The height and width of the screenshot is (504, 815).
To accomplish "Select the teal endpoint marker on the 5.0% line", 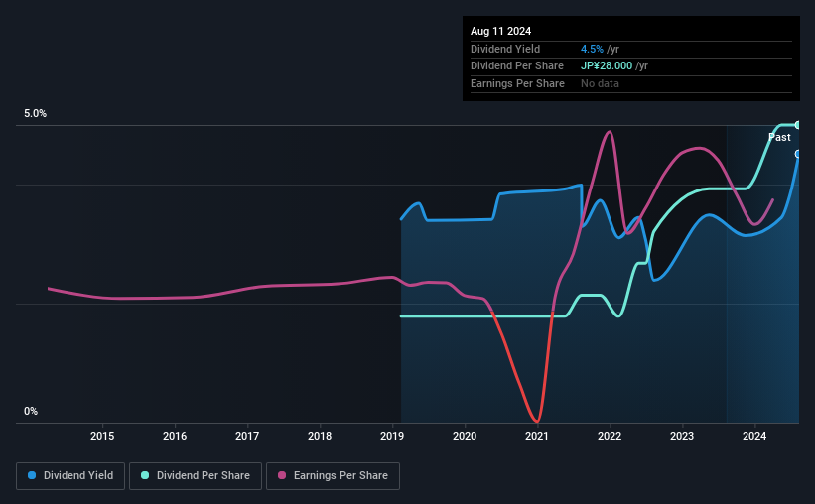I will pyautogui.click(x=797, y=125).
